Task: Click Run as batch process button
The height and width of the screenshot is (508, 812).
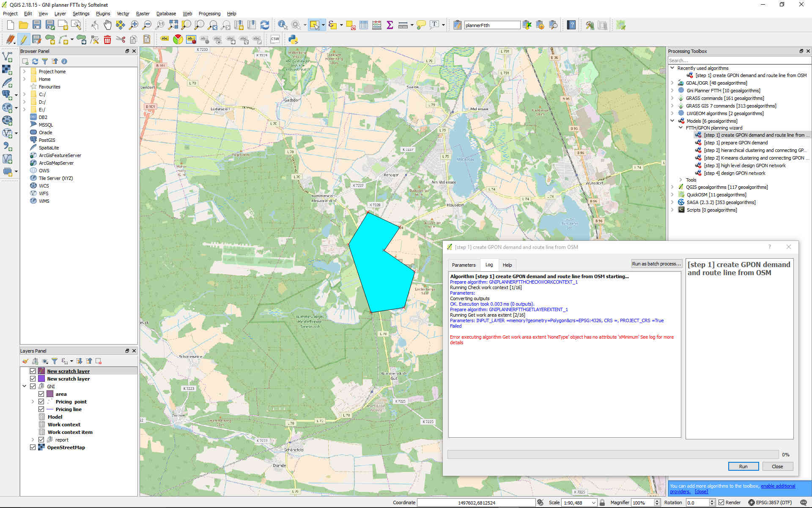Action: (656, 264)
